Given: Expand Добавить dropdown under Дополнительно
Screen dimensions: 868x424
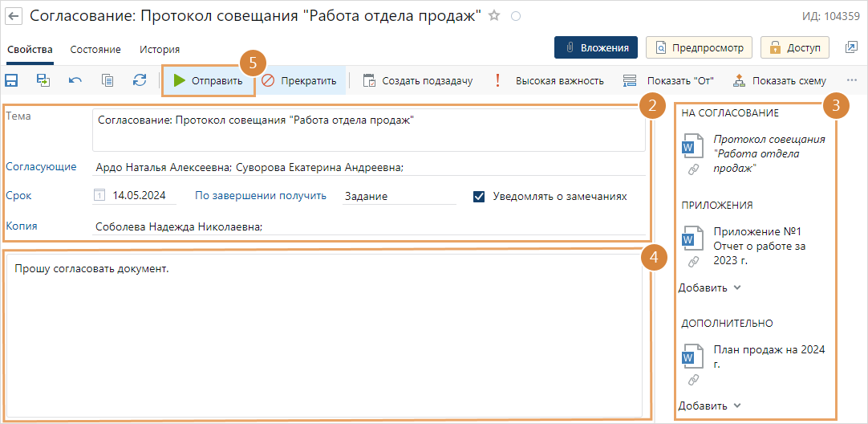Looking at the screenshot, I should (710, 406).
